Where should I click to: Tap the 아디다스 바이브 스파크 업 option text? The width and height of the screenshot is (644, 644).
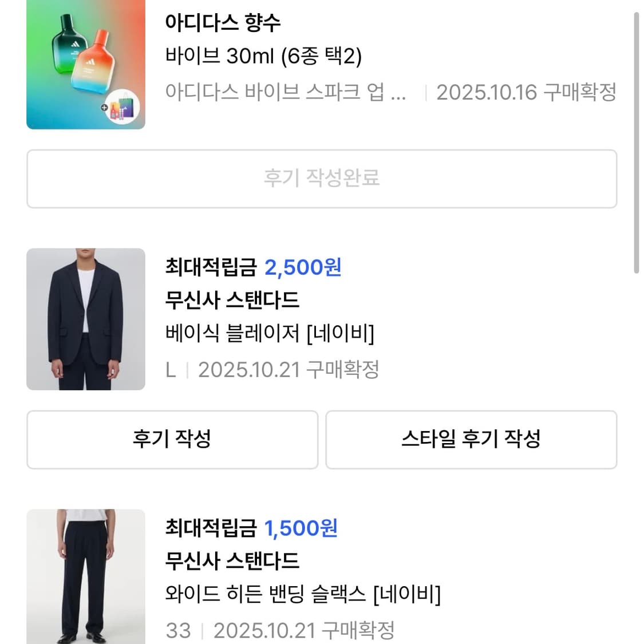point(285,92)
